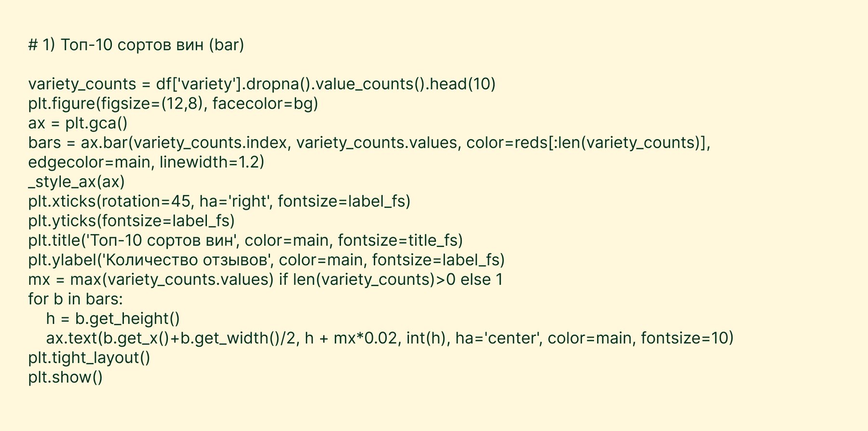Viewport: 868px width, 431px height.
Task: Click the edgecolor=main argument
Action: [89, 162]
